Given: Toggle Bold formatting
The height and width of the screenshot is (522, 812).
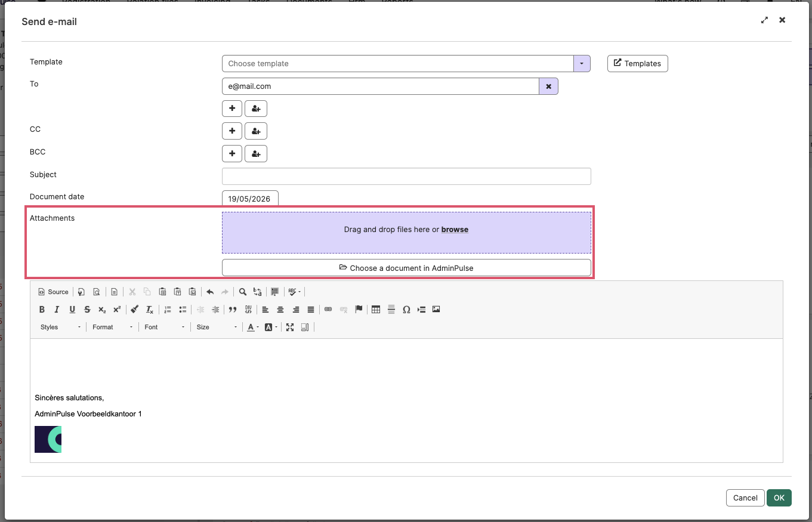Looking at the screenshot, I should (x=42, y=310).
